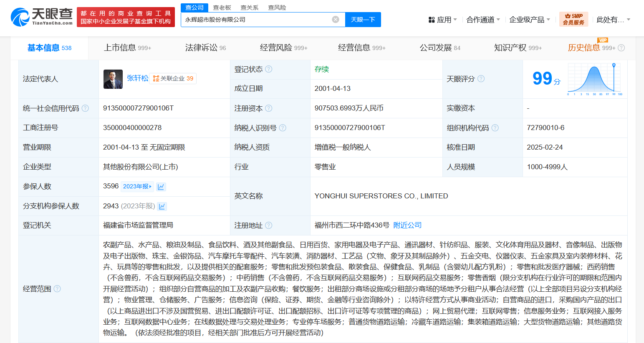Viewport: 644px width, 343px height.
Task: Open the branch insured count chart icon
Action: tap(162, 206)
